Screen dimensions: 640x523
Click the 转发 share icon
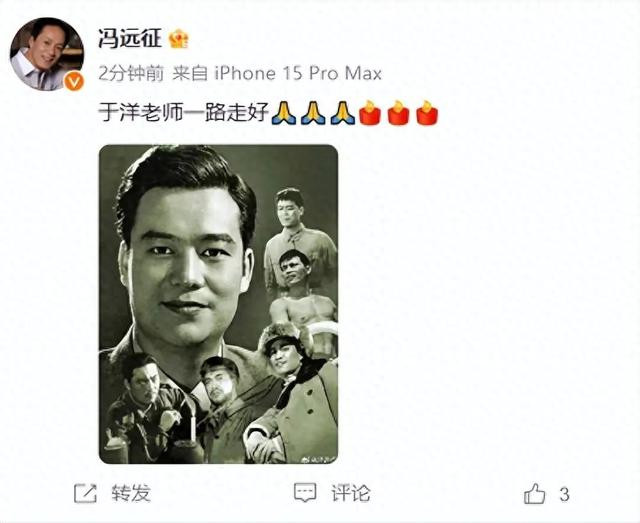85,493
